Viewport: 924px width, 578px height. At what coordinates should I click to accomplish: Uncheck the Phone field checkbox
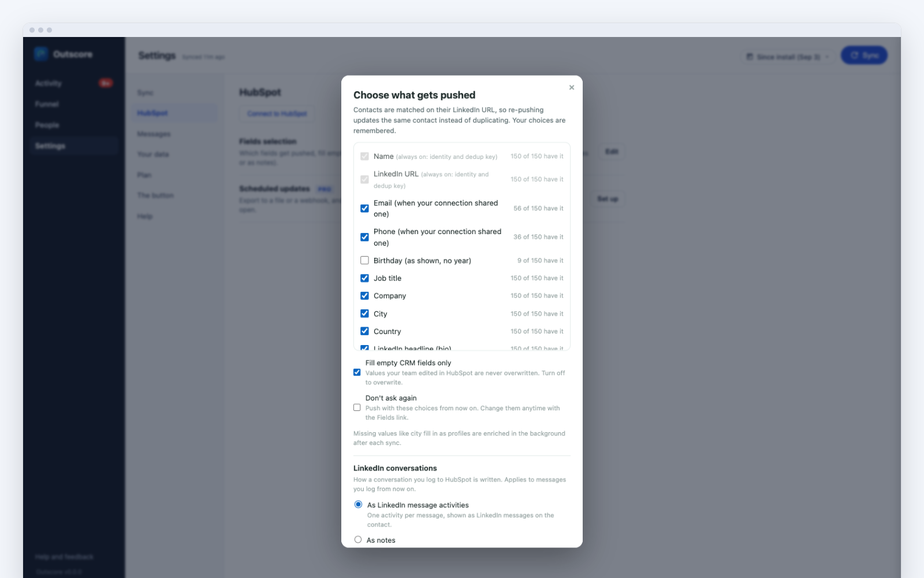click(x=364, y=237)
